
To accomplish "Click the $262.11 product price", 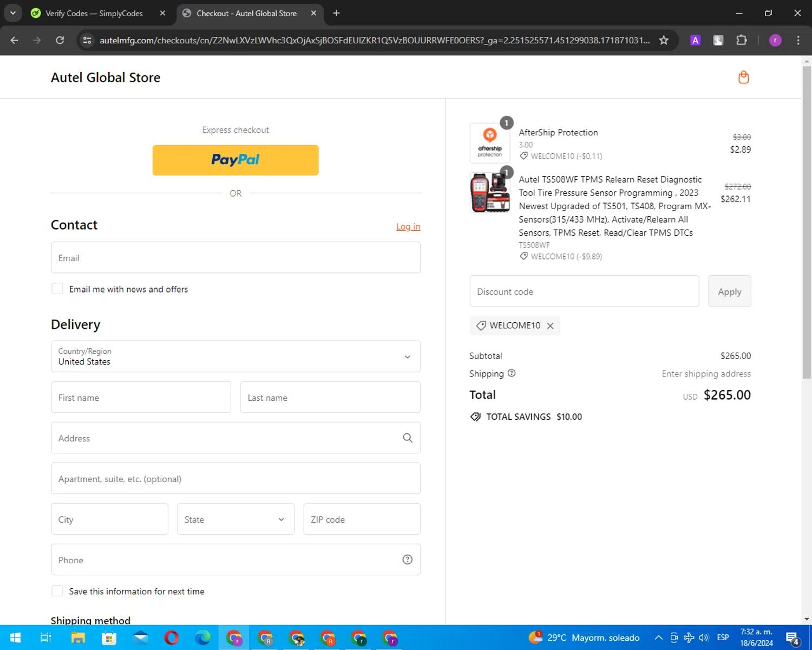I will pyautogui.click(x=736, y=199).
